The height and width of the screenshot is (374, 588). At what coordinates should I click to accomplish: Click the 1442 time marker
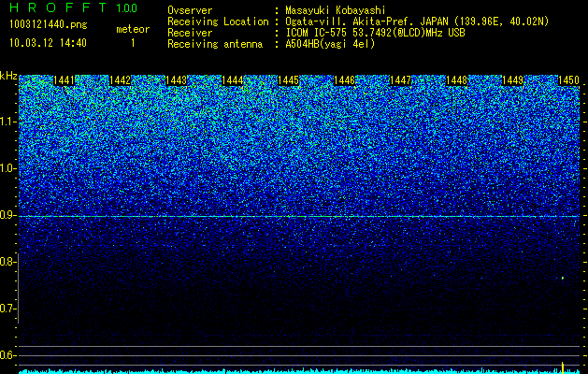120,80
